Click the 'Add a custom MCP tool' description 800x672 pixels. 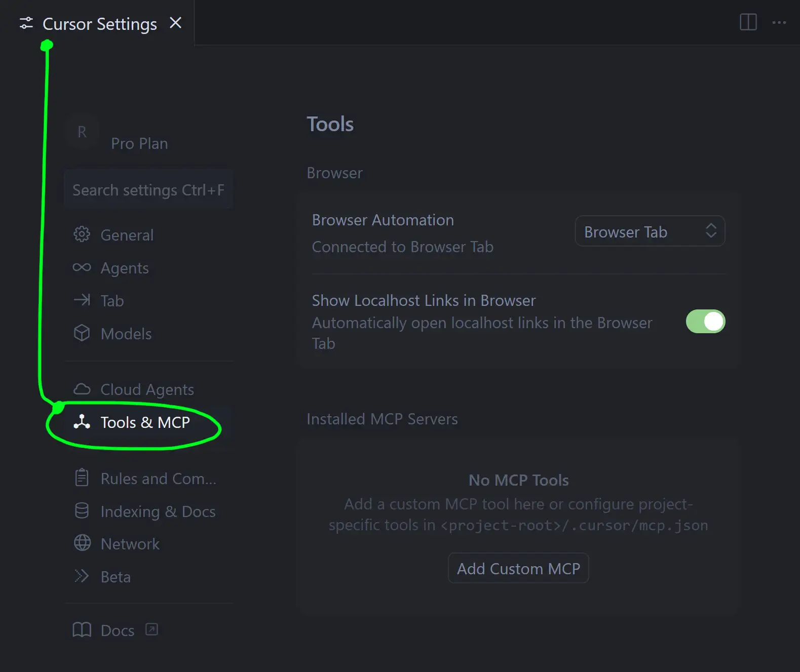pyautogui.click(x=518, y=515)
